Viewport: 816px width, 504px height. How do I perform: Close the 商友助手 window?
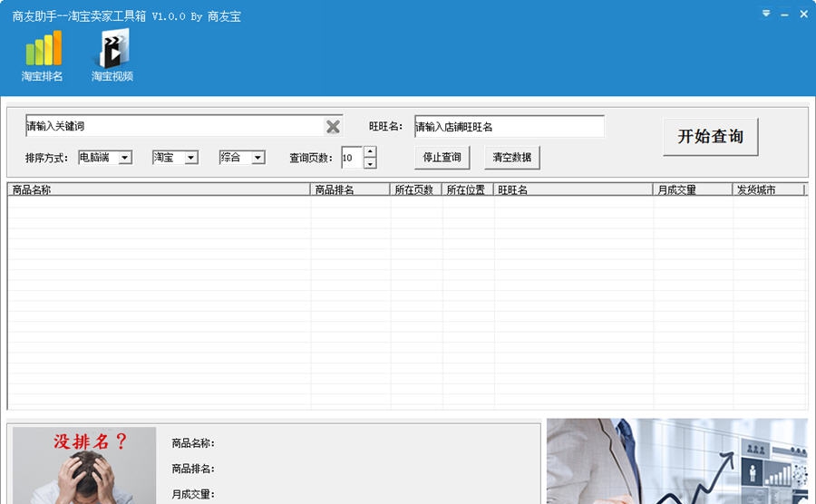coord(803,14)
